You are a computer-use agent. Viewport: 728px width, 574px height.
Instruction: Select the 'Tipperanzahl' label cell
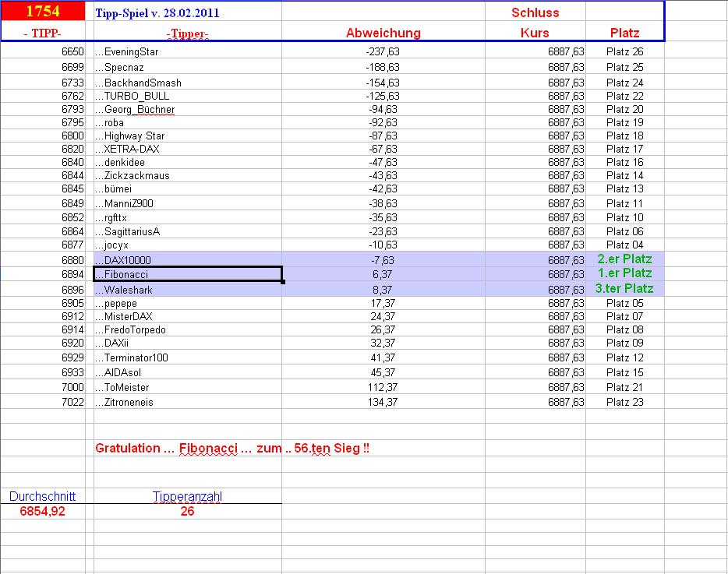point(188,496)
